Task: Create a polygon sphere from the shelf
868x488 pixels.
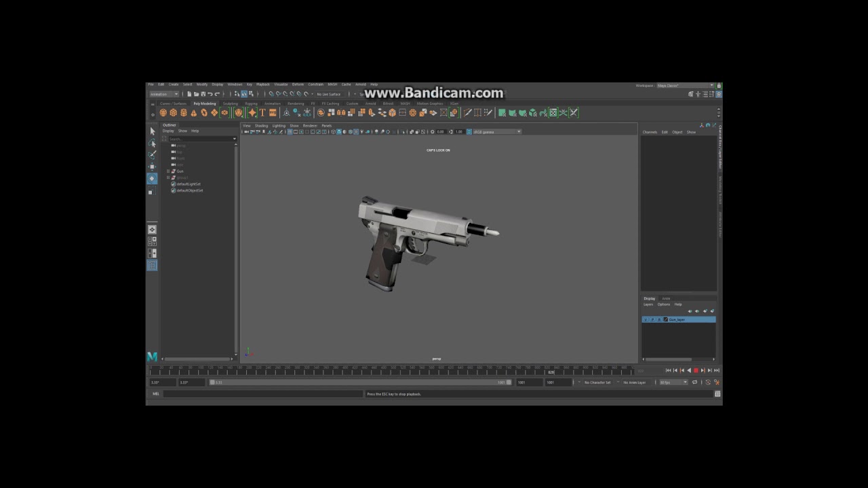Action: 163,113
